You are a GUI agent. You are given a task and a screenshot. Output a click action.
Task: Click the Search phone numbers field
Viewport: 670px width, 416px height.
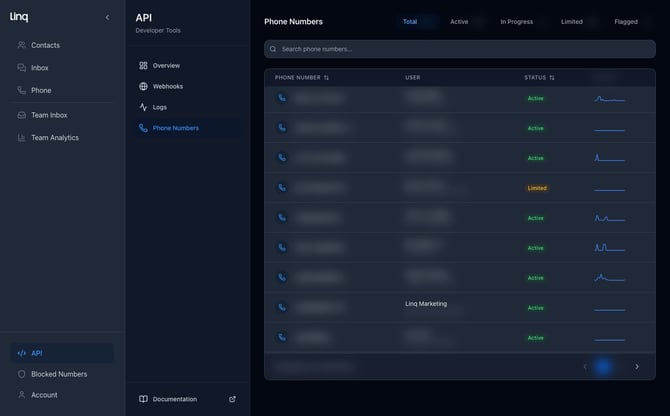(460, 48)
